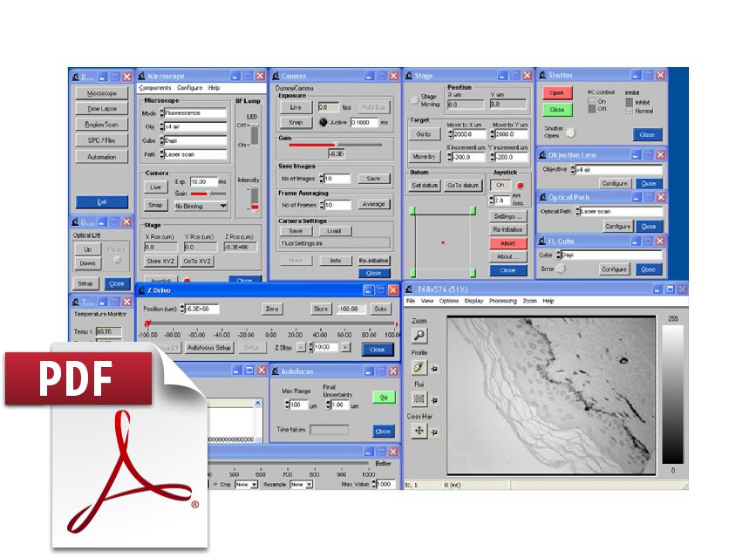
Task: Toggle the camera Active indicator
Action: click(323, 123)
